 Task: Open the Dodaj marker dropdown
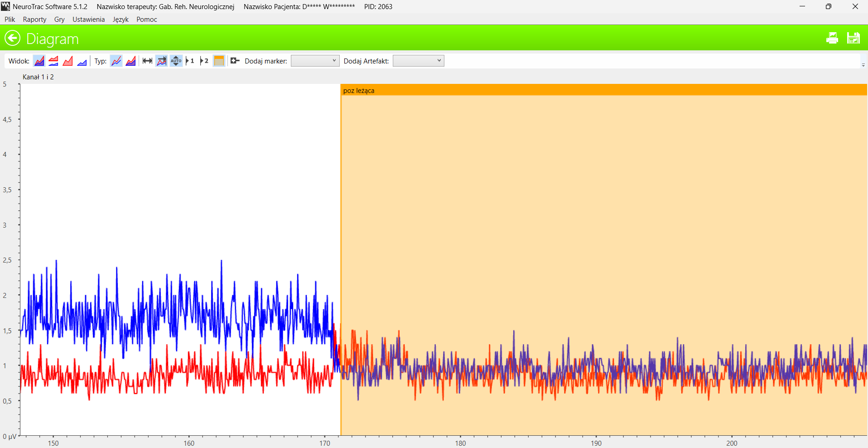315,61
